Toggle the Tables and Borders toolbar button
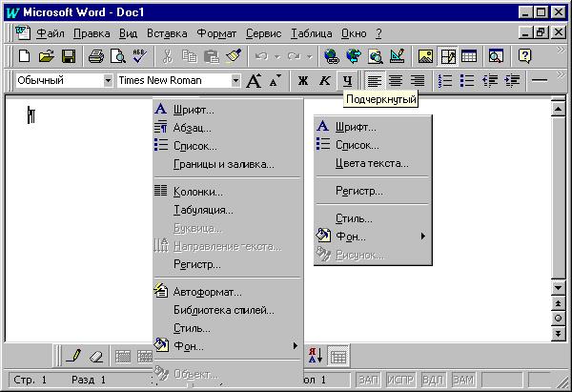572x392 pixels. [x=447, y=56]
